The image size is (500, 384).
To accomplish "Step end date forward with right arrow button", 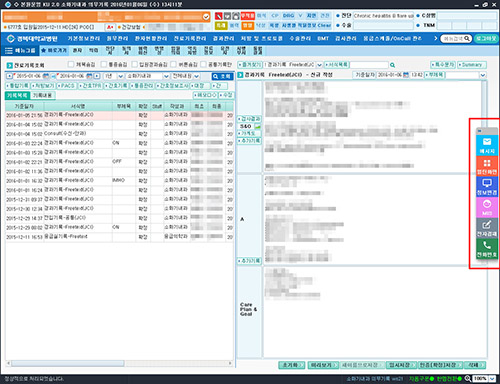I will [97, 76].
